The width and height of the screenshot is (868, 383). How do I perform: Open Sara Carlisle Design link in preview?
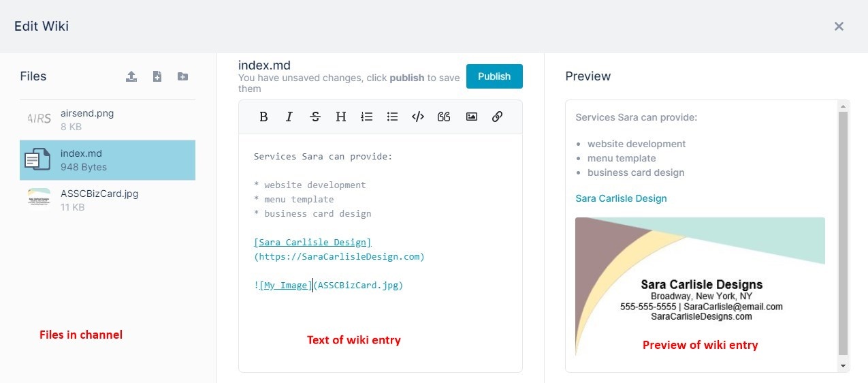pyautogui.click(x=621, y=198)
